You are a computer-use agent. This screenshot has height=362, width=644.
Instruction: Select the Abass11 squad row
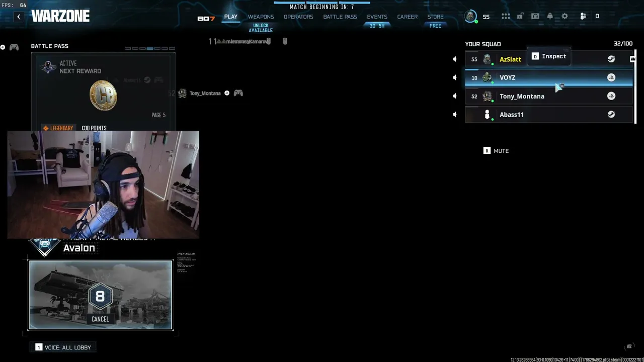[549, 115]
